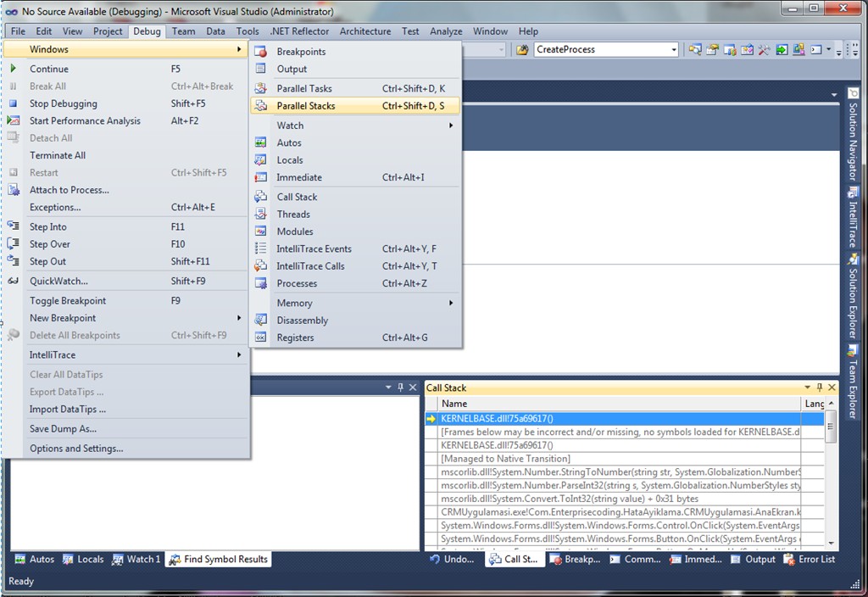Open the Team Explorer side tab
This screenshot has height=597, width=868.
[853, 382]
